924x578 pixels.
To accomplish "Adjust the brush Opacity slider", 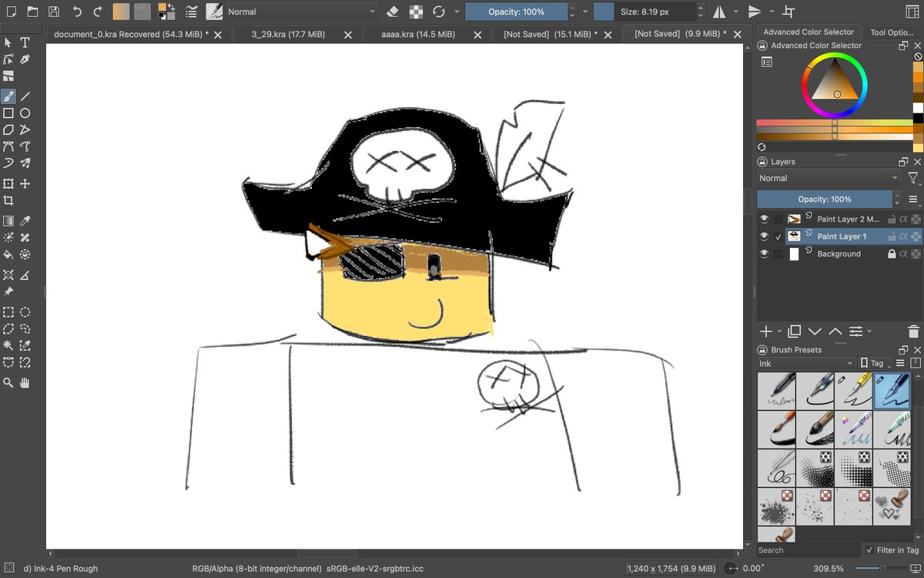I will pyautogui.click(x=517, y=12).
